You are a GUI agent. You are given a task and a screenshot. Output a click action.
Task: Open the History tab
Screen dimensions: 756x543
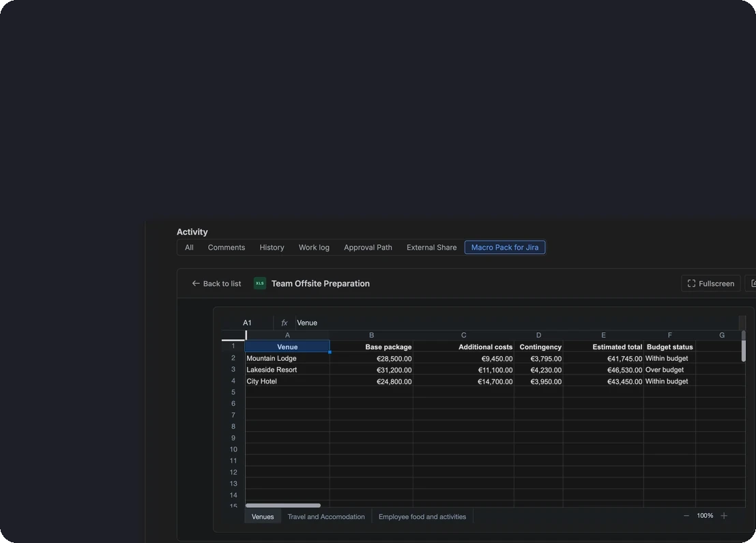(272, 248)
